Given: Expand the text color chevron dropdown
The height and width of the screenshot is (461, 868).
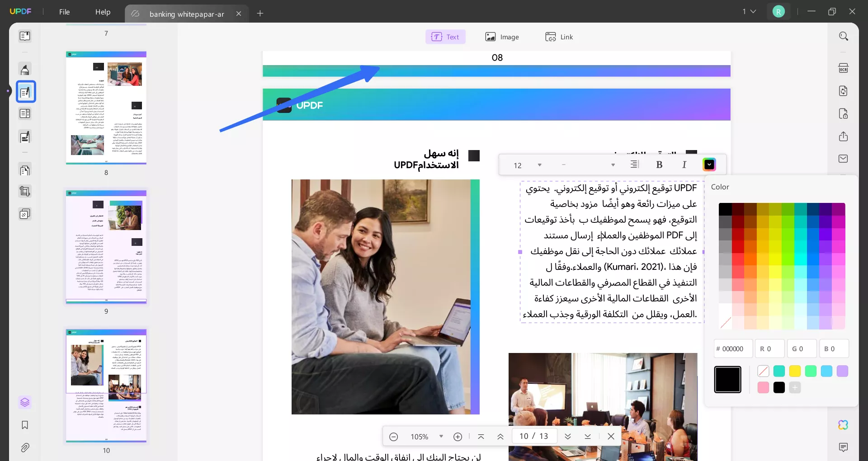Looking at the screenshot, I should [x=709, y=165].
